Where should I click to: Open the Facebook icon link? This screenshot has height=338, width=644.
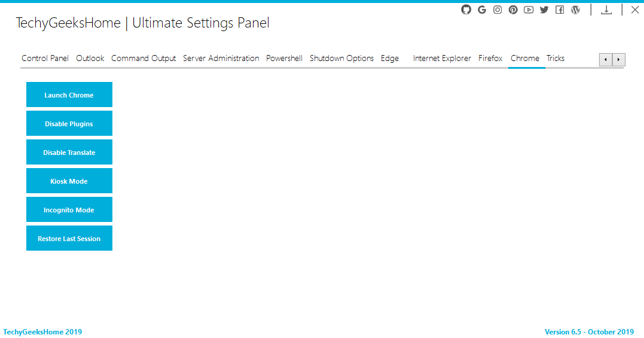[x=560, y=10]
